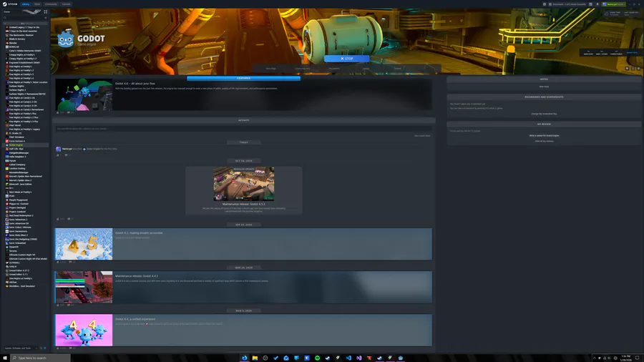Open Godot 4.6 featured news thumbnail
Screen dimensions: 644x362
click(84, 94)
